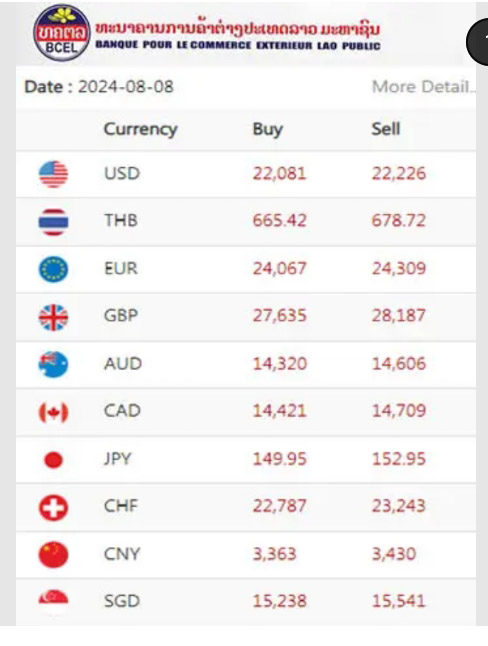Screen dimensions: 488x646
Task: Click the BCEL bank logo
Action: 61,33
